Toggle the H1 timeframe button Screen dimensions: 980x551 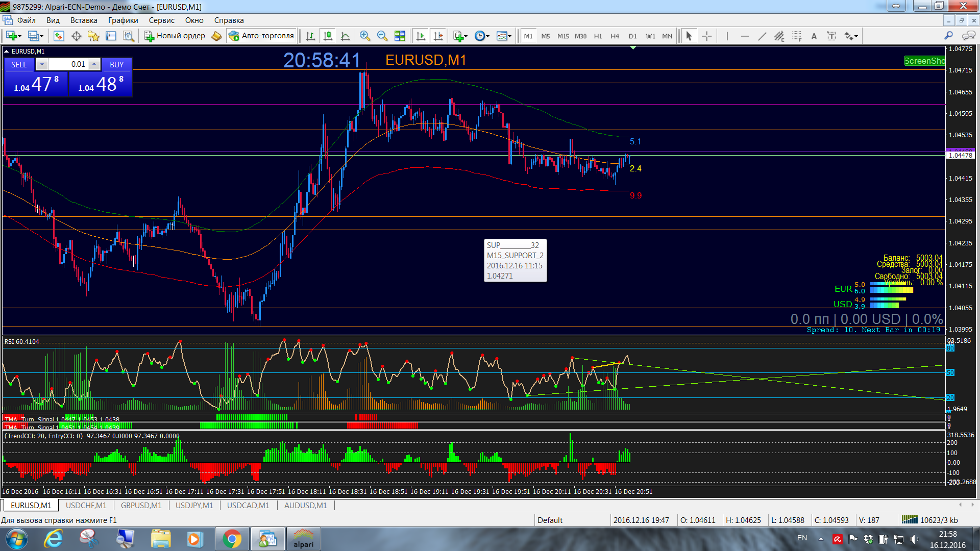click(598, 36)
